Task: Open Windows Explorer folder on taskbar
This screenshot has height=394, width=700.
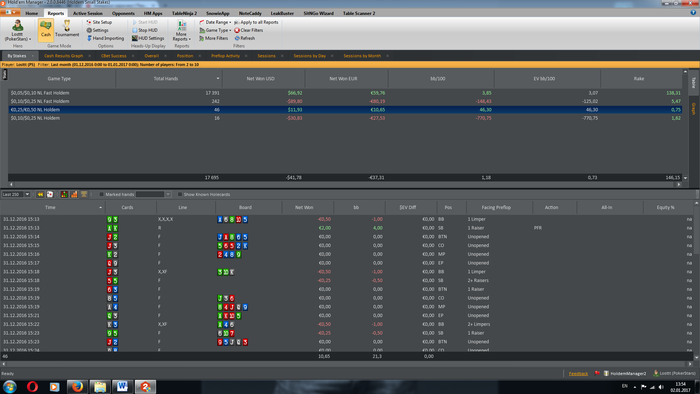Action: pos(100,386)
